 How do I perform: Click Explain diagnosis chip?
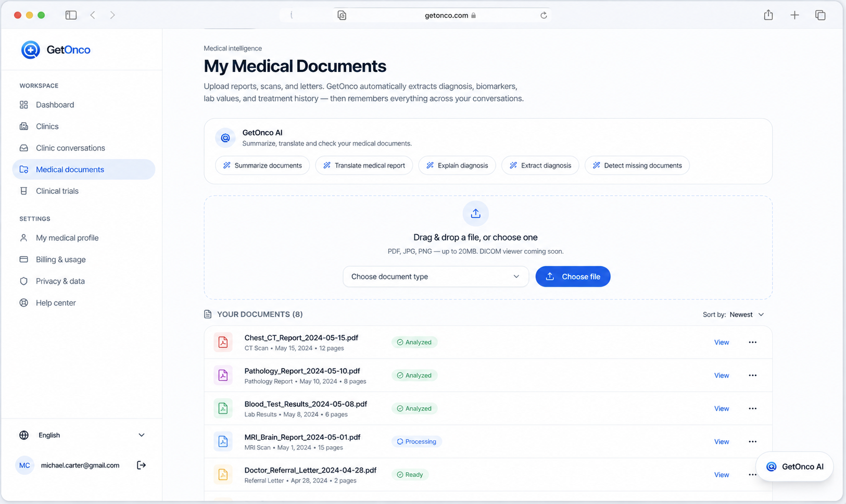(x=457, y=166)
